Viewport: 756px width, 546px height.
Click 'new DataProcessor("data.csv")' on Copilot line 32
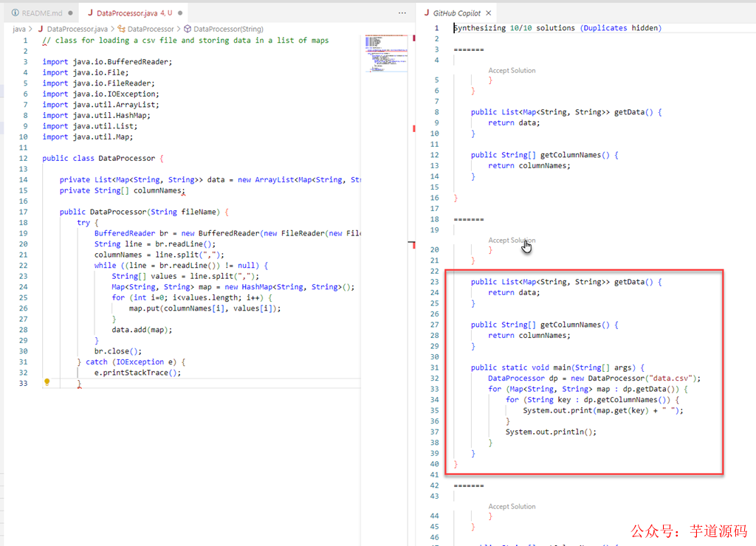pos(633,379)
